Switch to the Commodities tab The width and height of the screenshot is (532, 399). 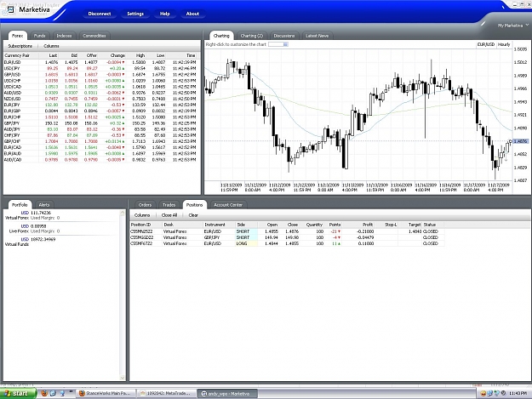pos(94,36)
